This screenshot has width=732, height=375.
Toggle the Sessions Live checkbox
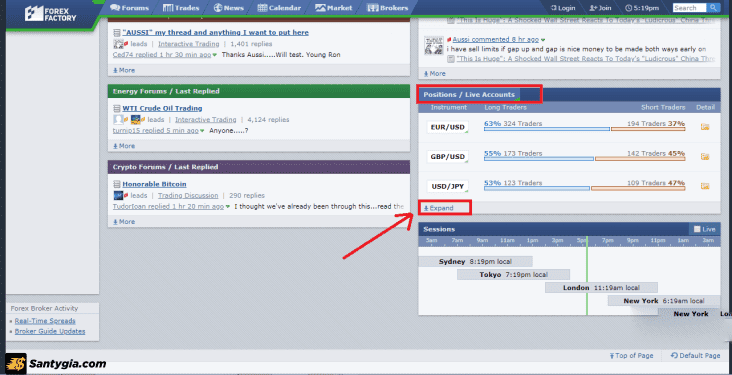coord(697,229)
